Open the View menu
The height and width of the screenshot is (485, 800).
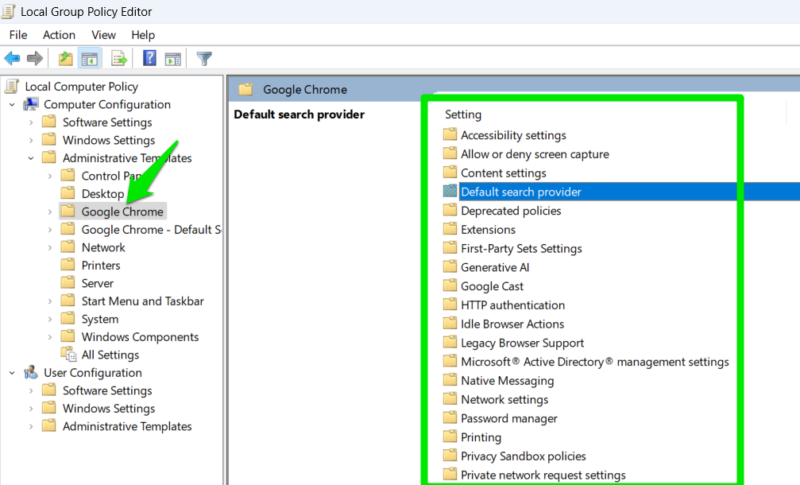(x=104, y=35)
